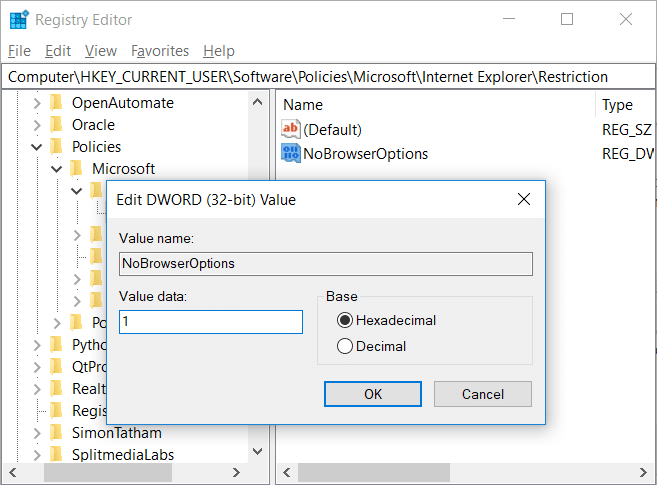The height and width of the screenshot is (485, 657).
Task: Select the Oracle folder icon
Action: [56, 125]
